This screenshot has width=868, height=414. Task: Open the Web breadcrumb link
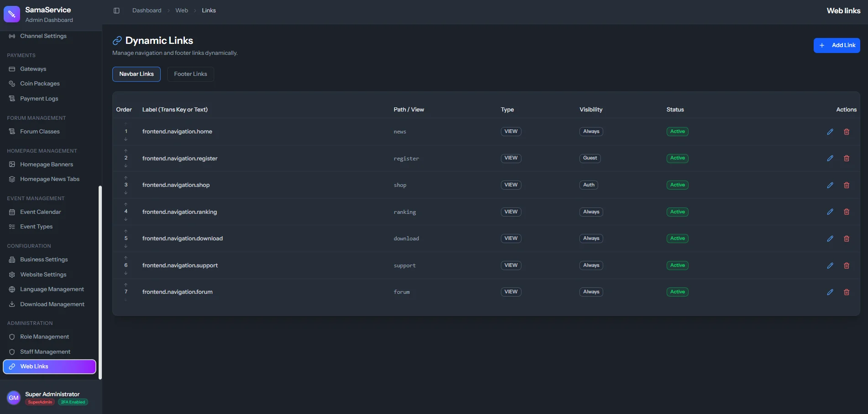pos(182,11)
